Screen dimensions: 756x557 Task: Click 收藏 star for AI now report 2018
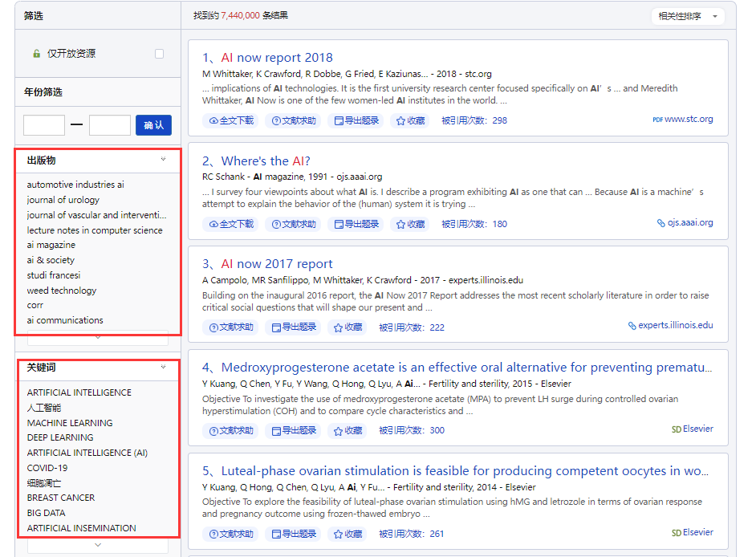410,120
